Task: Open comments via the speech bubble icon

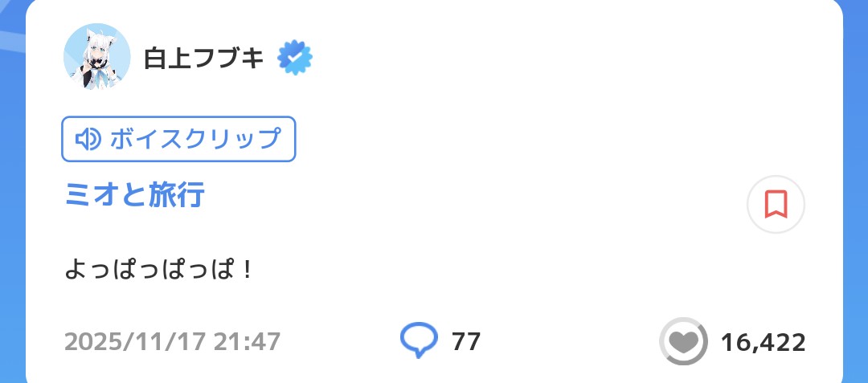Action: pos(419,340)
